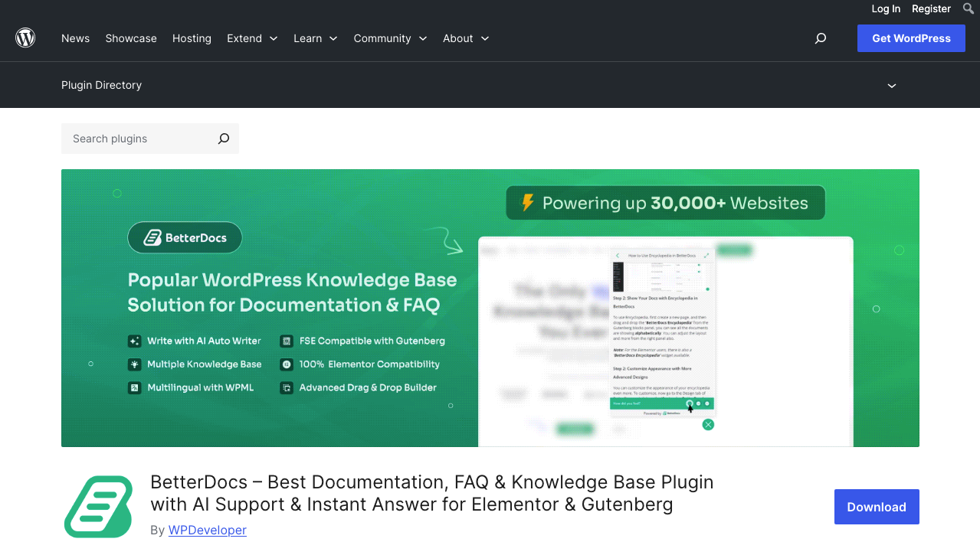Expand the Extend menu
This screenshot has width=980, height=542.
tap(252, 38)
